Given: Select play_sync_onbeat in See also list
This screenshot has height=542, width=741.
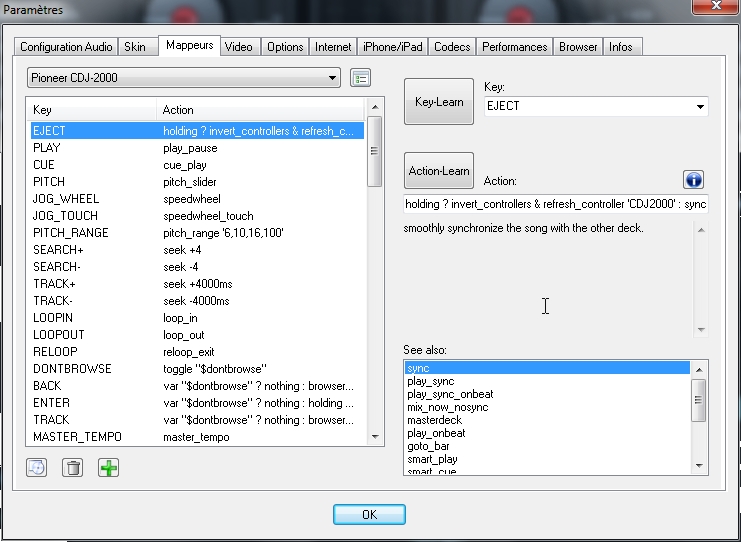Looking at the screenshot, I should pos(547,394).
